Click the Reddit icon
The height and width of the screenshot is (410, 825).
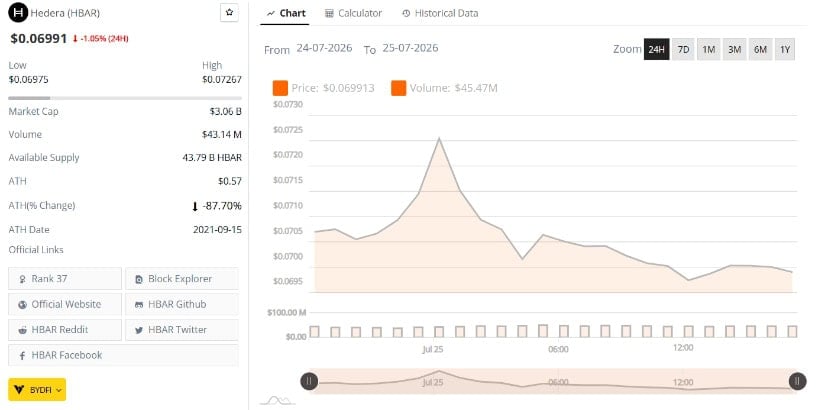[x=23, y=330]
